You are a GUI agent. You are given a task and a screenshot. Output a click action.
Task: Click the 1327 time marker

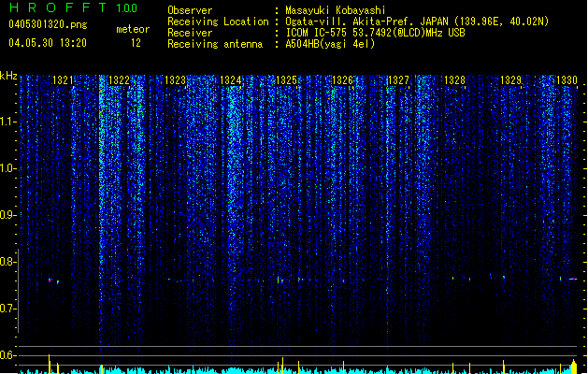(398, 80)
